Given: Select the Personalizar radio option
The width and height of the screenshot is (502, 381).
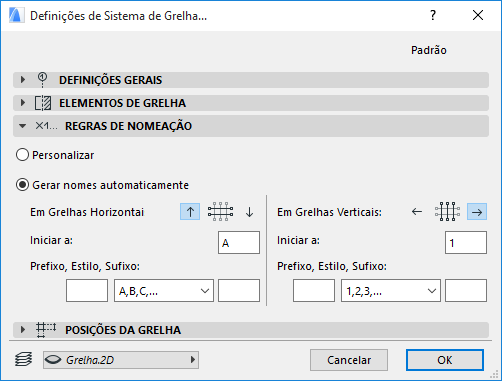Looking at the screenshot, I should point(22,155).
